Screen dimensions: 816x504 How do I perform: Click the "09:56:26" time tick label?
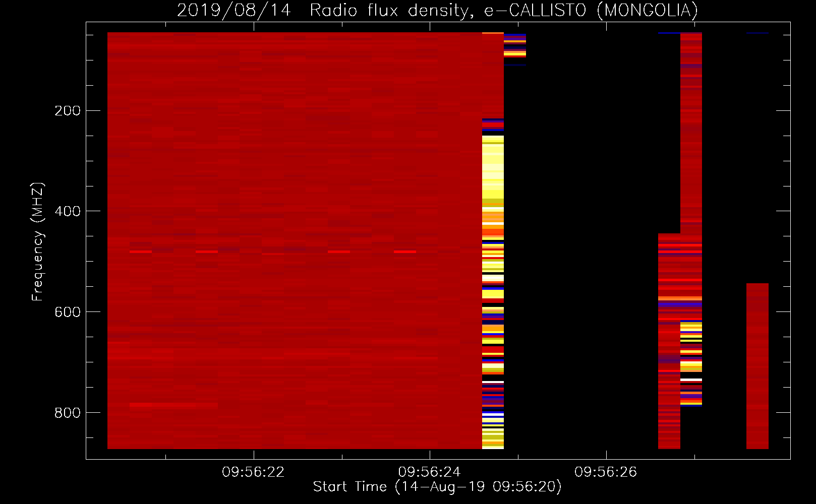point(606,472)
